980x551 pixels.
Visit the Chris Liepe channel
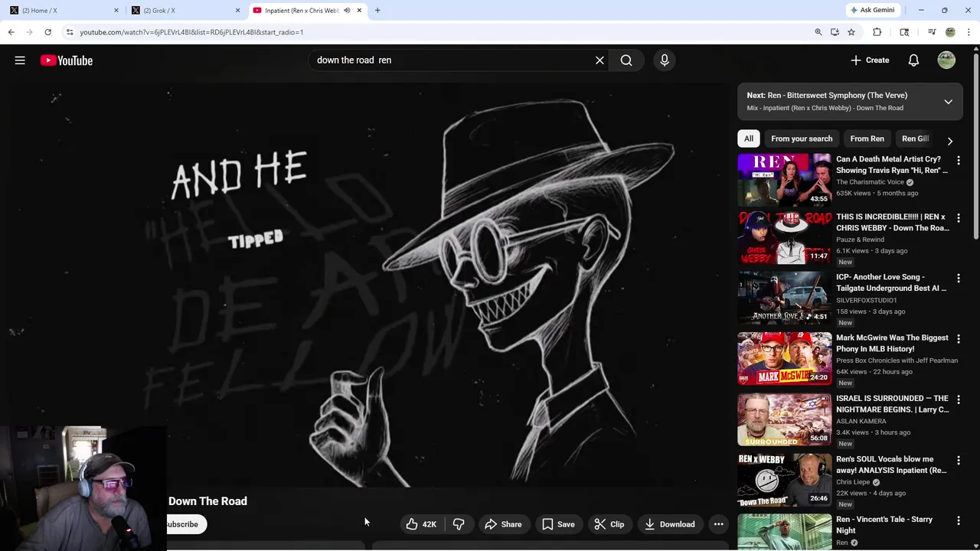853,482
